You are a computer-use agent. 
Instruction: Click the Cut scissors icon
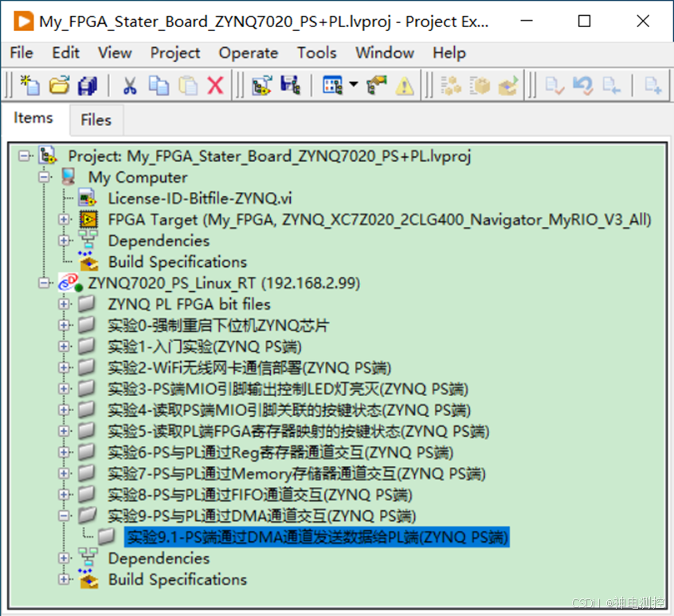click(129, 85)
